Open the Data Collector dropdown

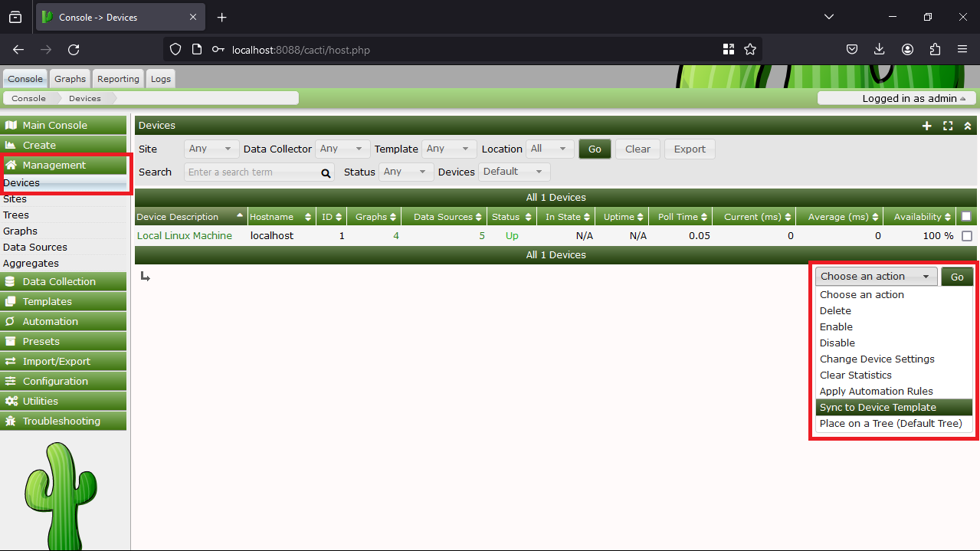click(x=343, y=149)
